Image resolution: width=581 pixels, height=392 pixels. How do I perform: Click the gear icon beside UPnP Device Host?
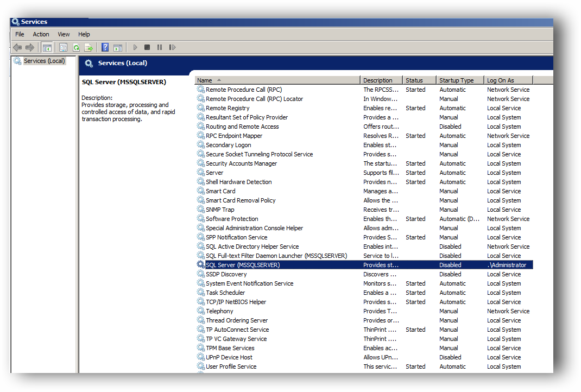(x=200, y=357)
